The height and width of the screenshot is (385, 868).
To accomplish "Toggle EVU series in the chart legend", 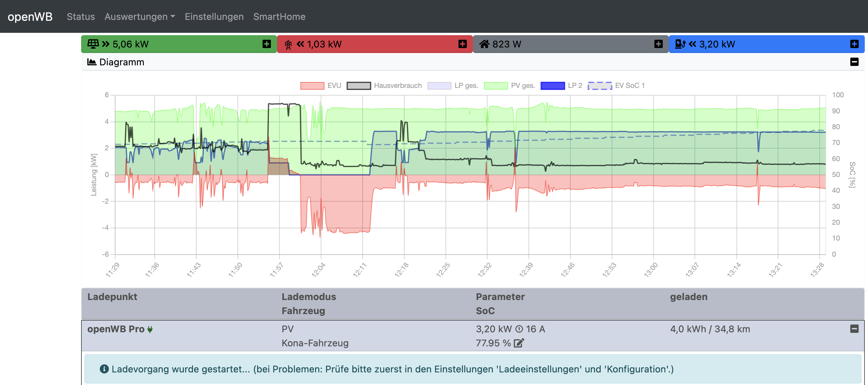I will [x=320, y=86].
